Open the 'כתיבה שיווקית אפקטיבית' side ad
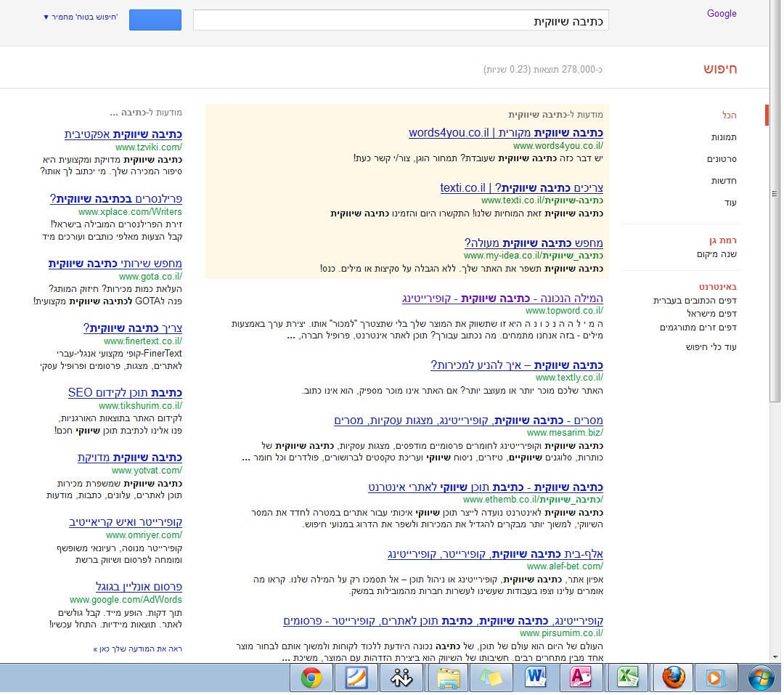The height and width of the screenshot is (695, 784). [x=123, y=134]
